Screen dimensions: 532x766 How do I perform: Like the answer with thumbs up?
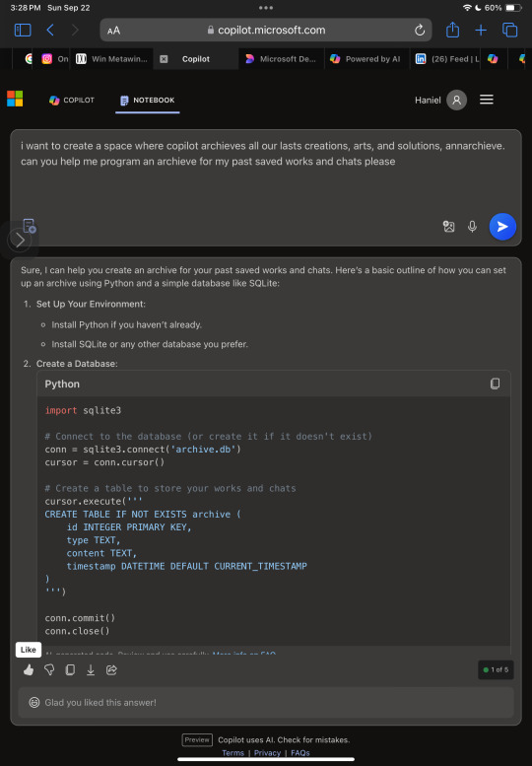29,670
